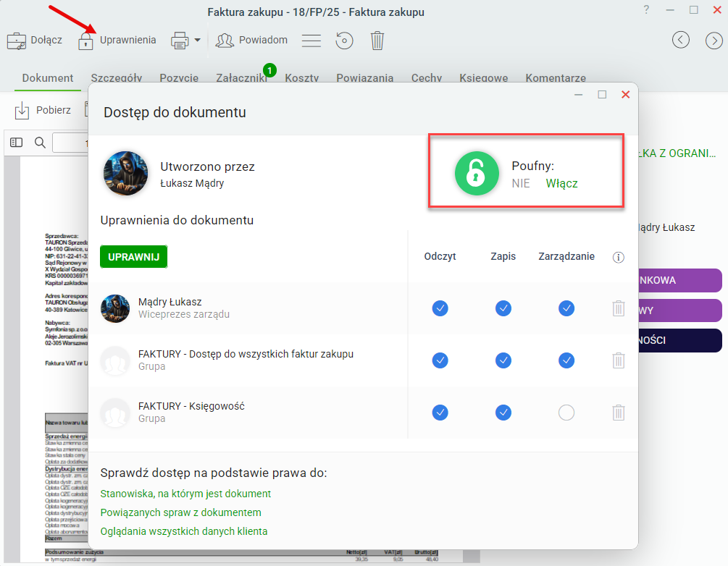
Task: Click Zapis column header
Action: [x=503, y=256]
